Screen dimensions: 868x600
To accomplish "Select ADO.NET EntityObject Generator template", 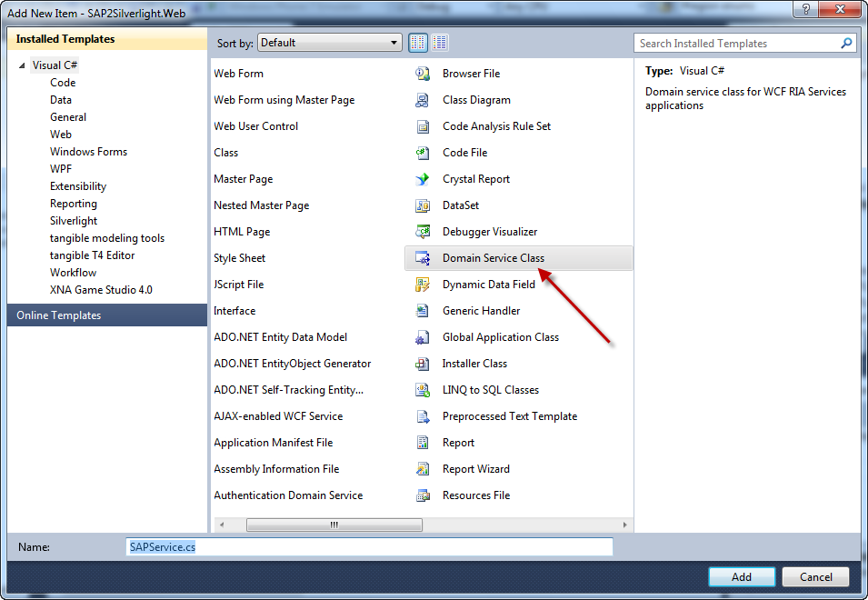I will coord(293,364).
